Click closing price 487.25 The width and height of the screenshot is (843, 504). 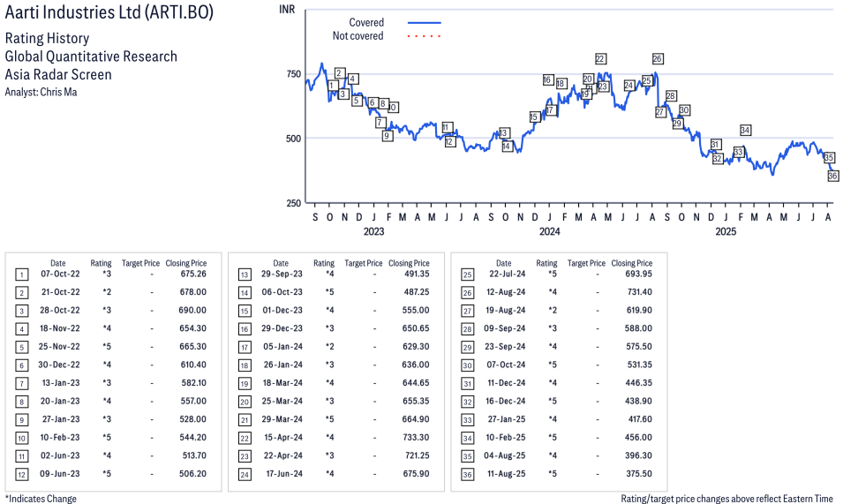coord(416,292)
